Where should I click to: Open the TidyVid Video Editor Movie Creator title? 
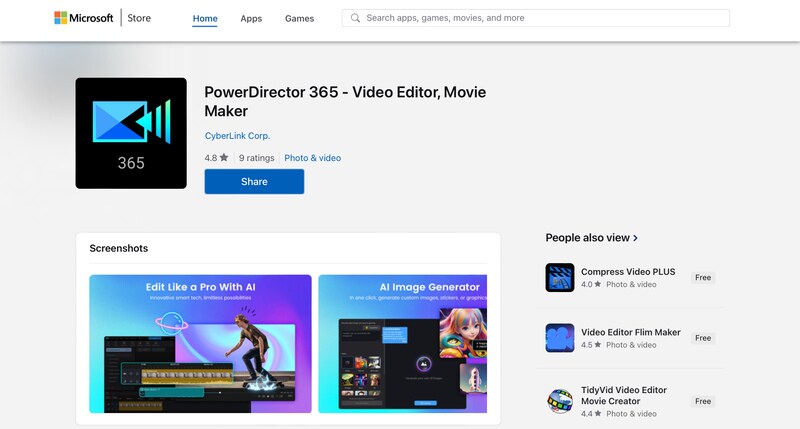click(x=624, y=395)
